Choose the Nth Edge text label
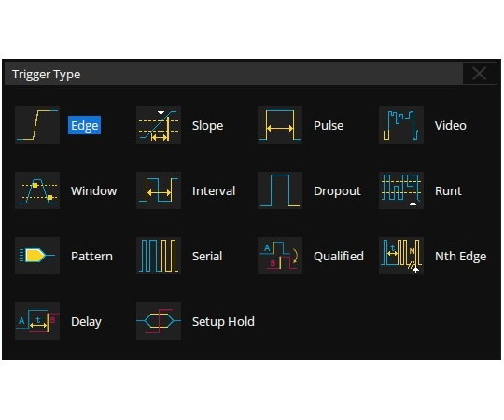Screen dimensions: 504x420 (461, 257)
